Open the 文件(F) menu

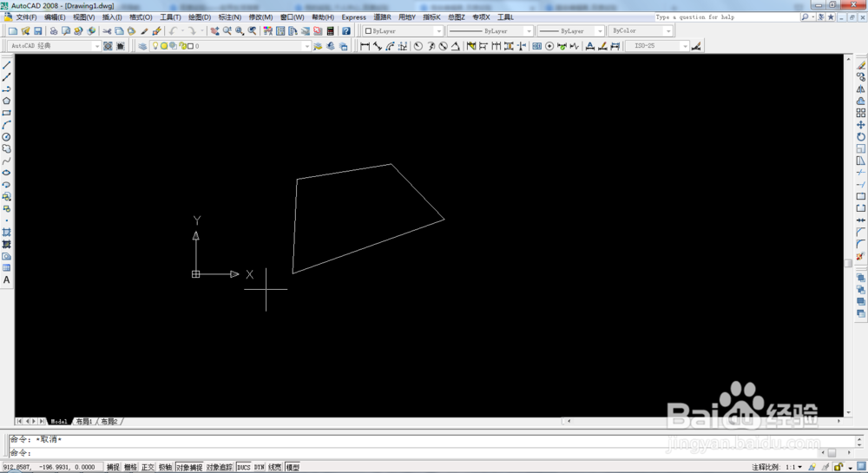(x=26, y=17)
